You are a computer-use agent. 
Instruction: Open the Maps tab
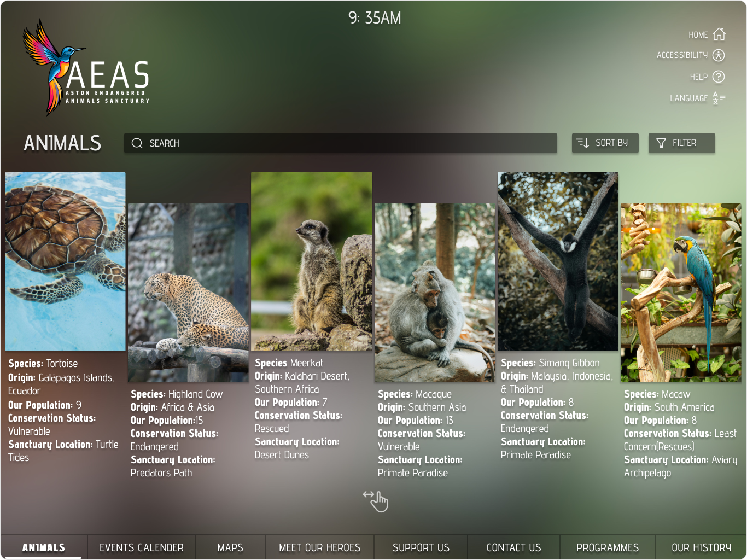(x=230, y=547)
